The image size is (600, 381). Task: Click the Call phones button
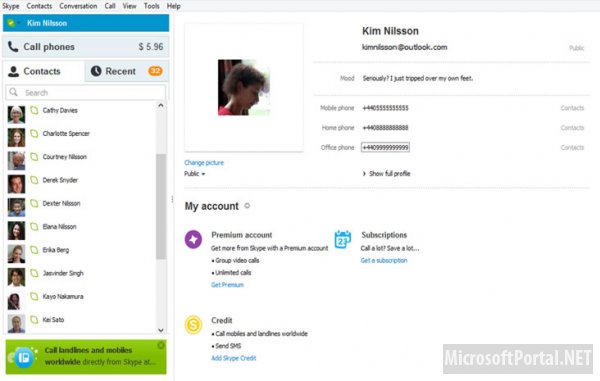click(x=86, y=47)
